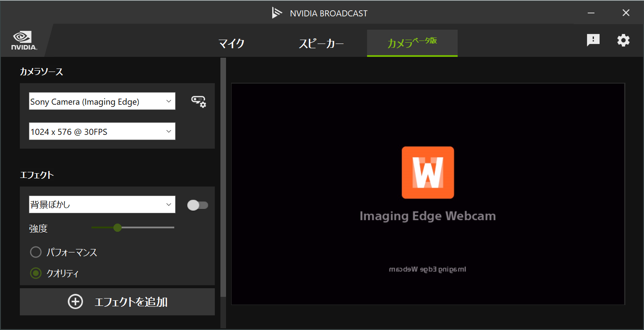Click the left panel vertical scrollbar

(x=223, y=177)
